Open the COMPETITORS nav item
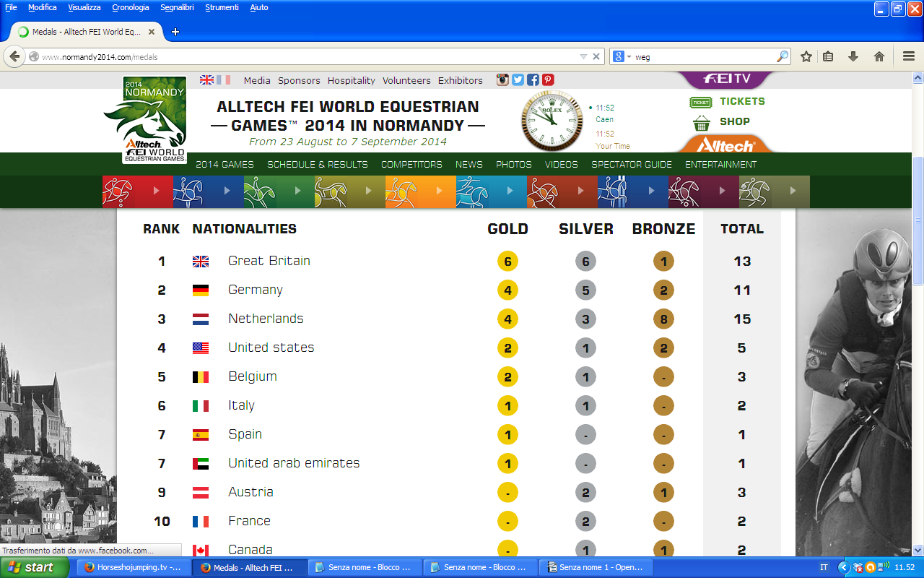The width and height of the screenshot is (924, 578). tap(411, 165)
